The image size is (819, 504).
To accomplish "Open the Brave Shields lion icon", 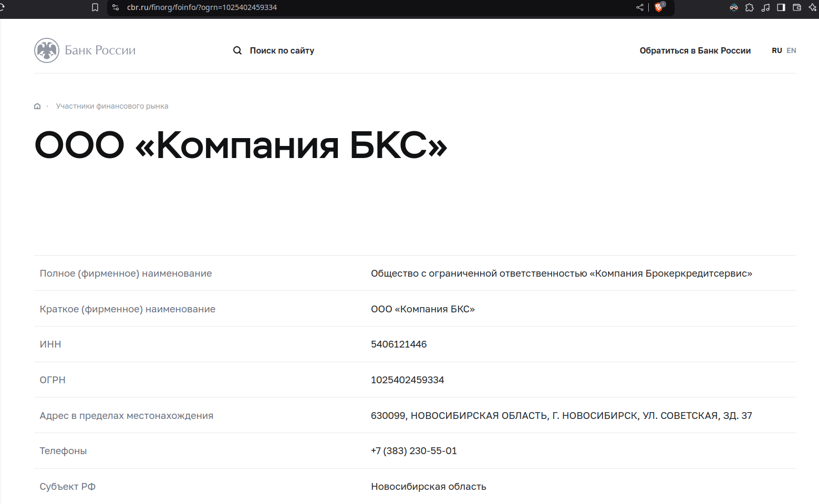I will [659, 7].
